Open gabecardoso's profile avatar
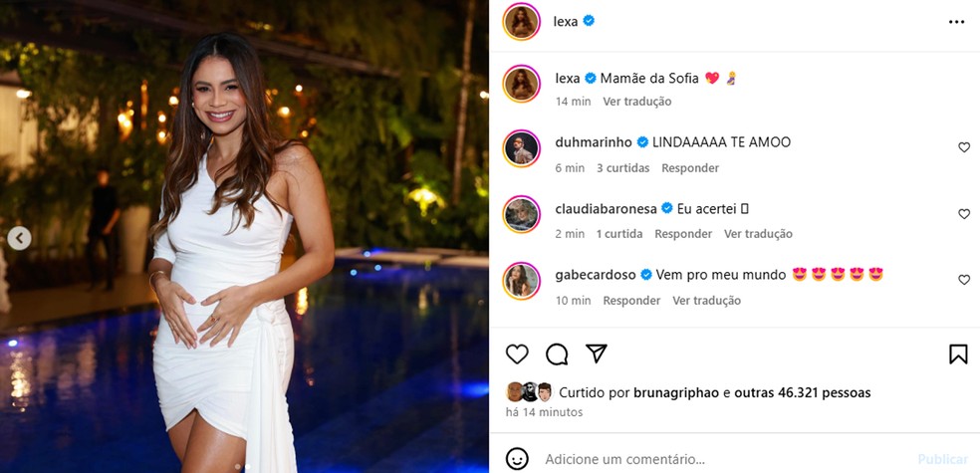The width and height of the screenshot is (980, 473). point(521,280)
